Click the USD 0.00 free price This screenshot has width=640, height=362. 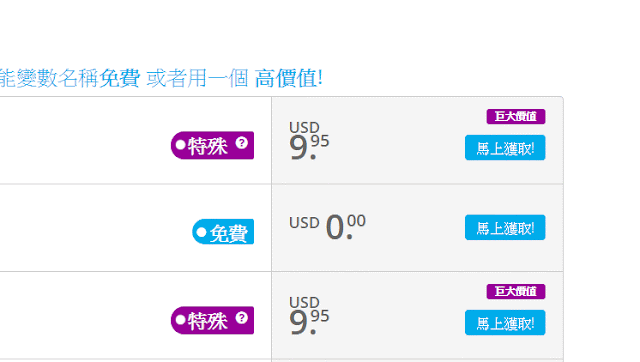[327, 227]
